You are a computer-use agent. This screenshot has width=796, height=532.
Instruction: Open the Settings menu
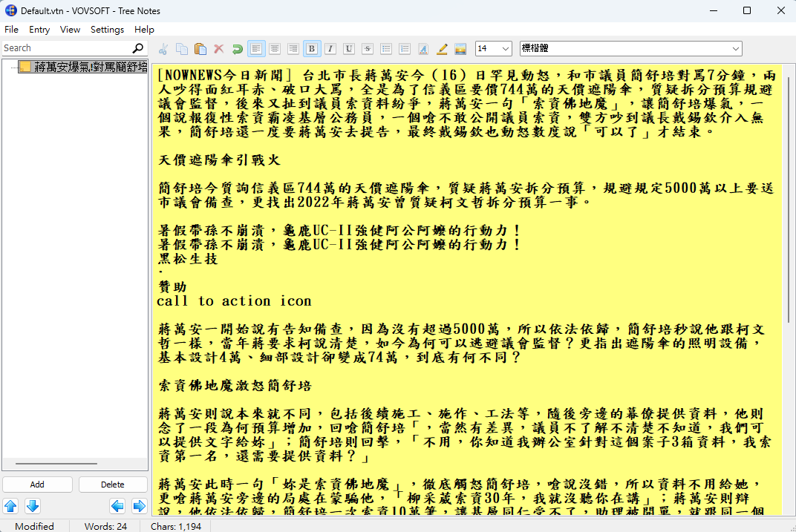107,30
